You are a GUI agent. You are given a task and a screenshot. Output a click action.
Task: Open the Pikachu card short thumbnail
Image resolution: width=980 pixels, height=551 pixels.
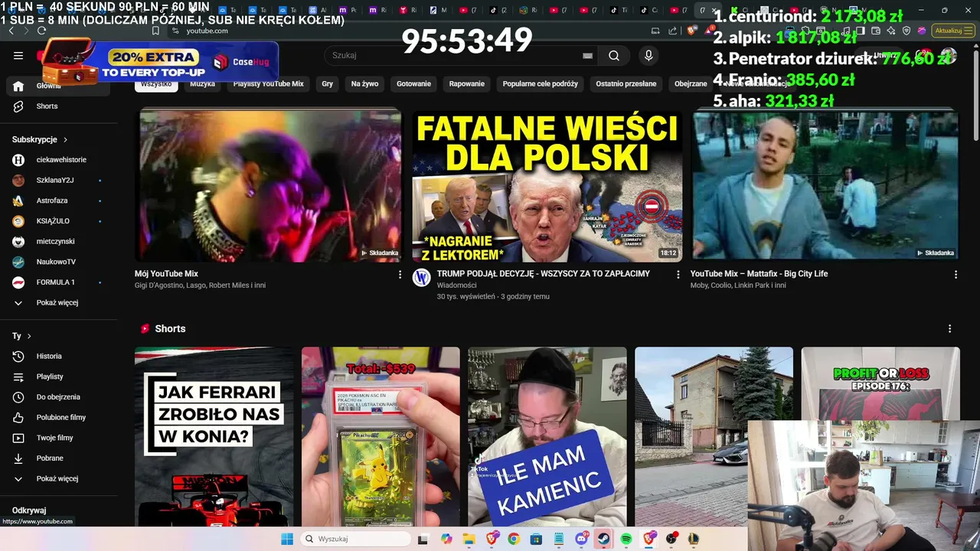pos(381,437)
